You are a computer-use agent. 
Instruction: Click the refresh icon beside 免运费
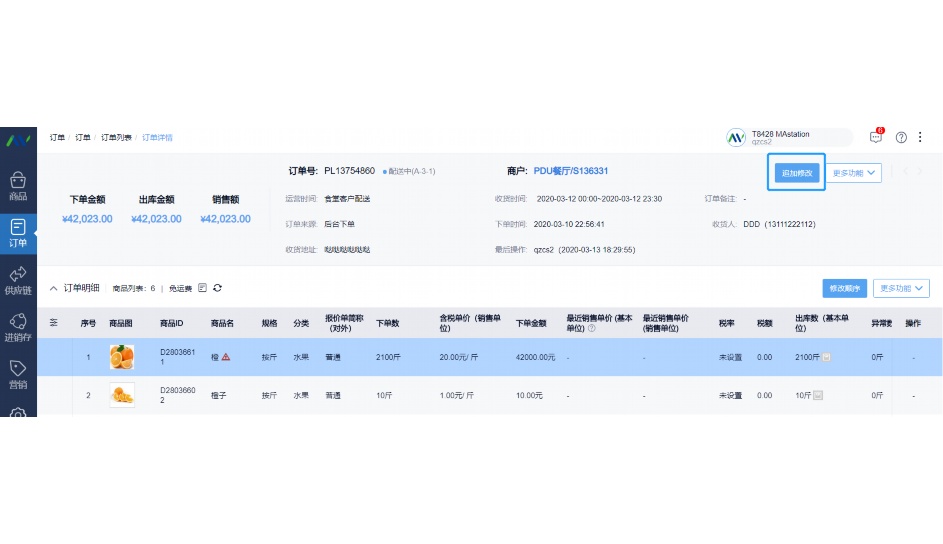coord(217,288)
